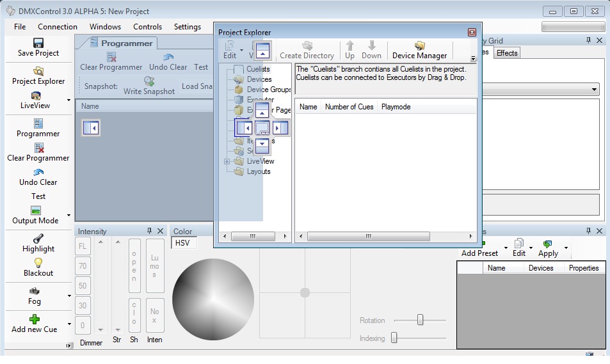Open the Fog dropdown arrow

[x=68, y=296]
